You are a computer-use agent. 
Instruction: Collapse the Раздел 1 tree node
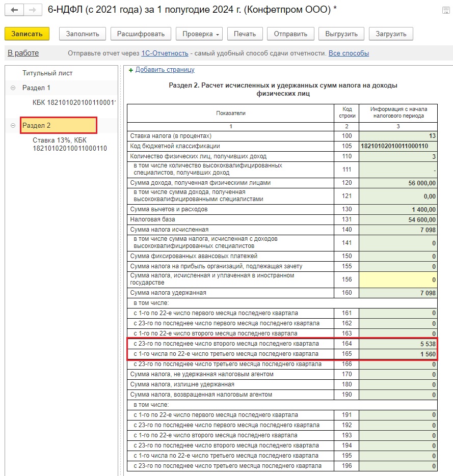pos(13,88)
